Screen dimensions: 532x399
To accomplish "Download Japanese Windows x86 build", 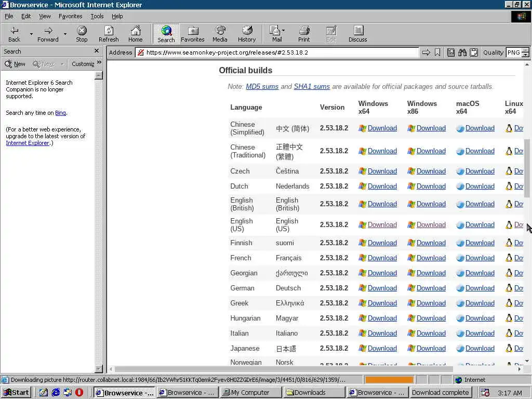I will 431,349.
